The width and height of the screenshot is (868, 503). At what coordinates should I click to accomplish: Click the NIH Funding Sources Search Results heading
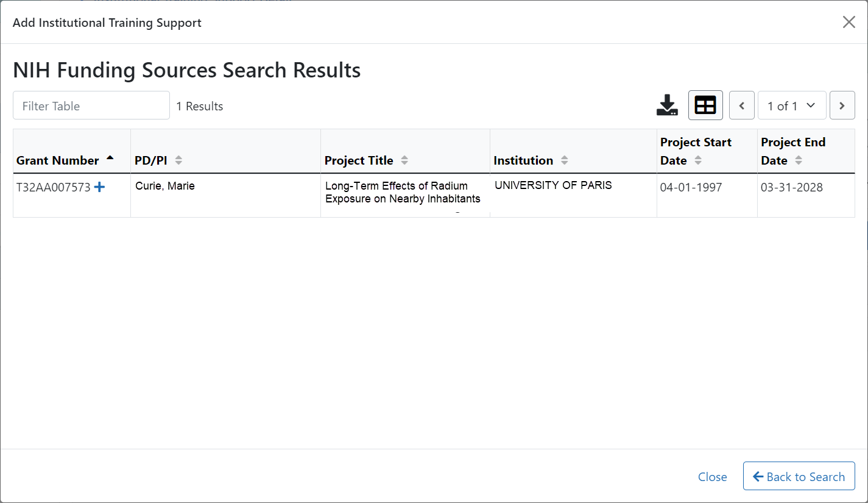click(187, 70)
